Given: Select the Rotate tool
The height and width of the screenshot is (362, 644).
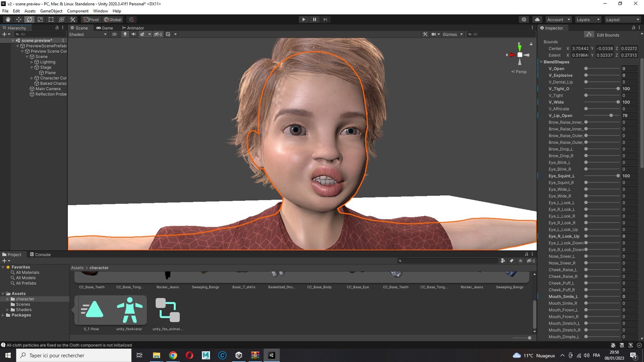Looking at the screenshot, I should (29, 19).
